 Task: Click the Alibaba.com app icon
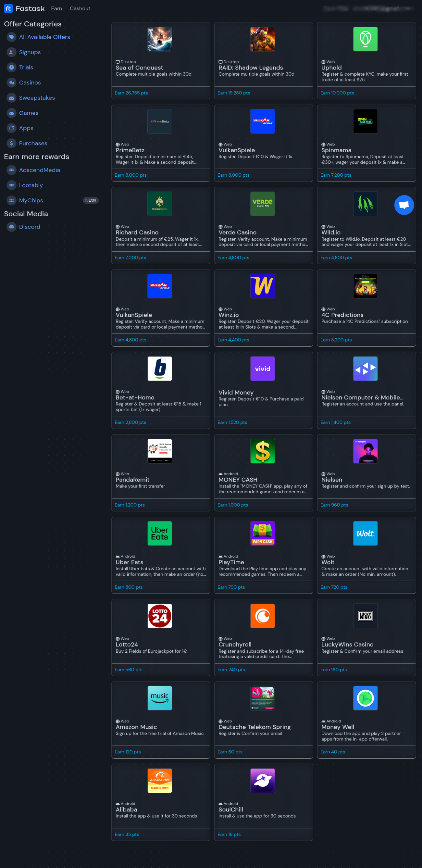pyautogui.click(x=160, y=781)
